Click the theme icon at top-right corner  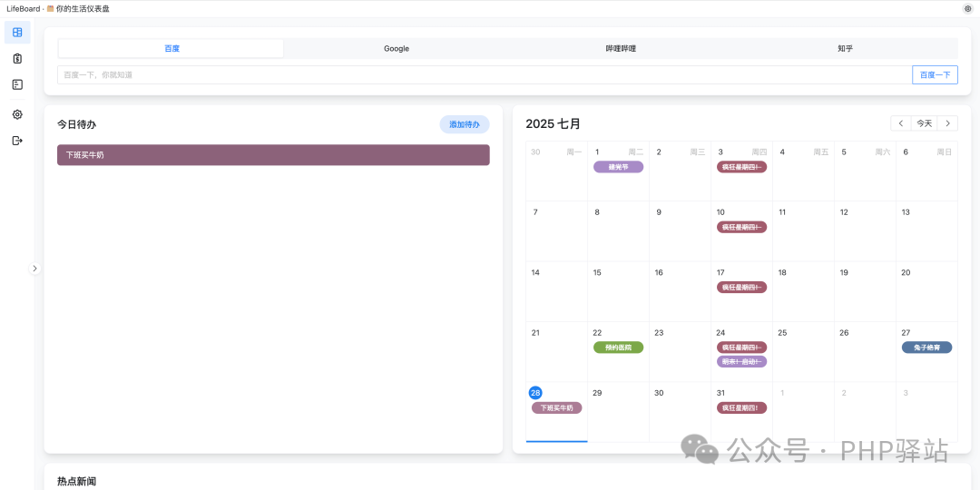pyautogui.click(x=968, y=9)
